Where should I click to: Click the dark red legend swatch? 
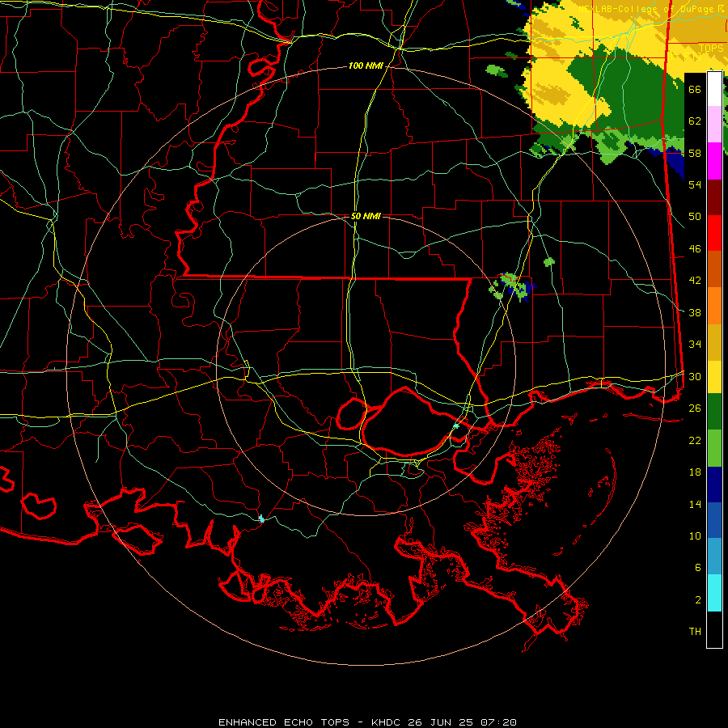714,197
